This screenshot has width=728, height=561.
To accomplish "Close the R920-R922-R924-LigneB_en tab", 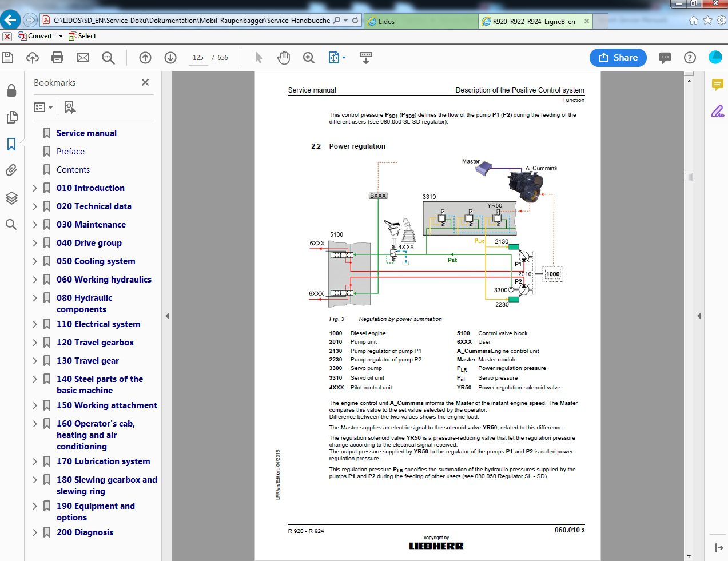I will click(x=587, y=21).
